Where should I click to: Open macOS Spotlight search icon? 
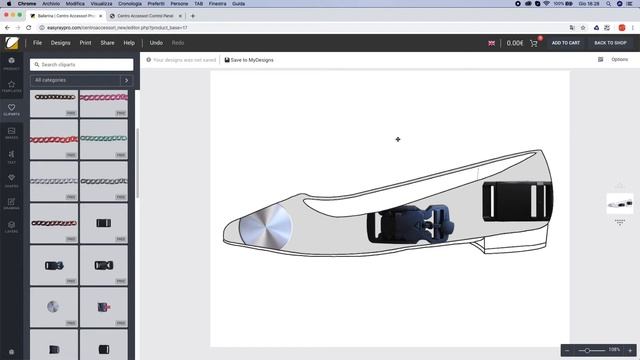608,4
